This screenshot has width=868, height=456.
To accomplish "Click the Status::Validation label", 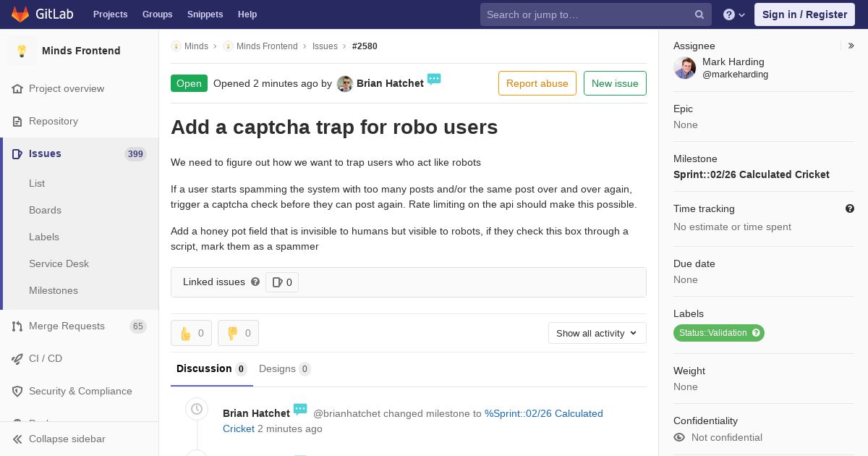I will click(x=718, y=333).
